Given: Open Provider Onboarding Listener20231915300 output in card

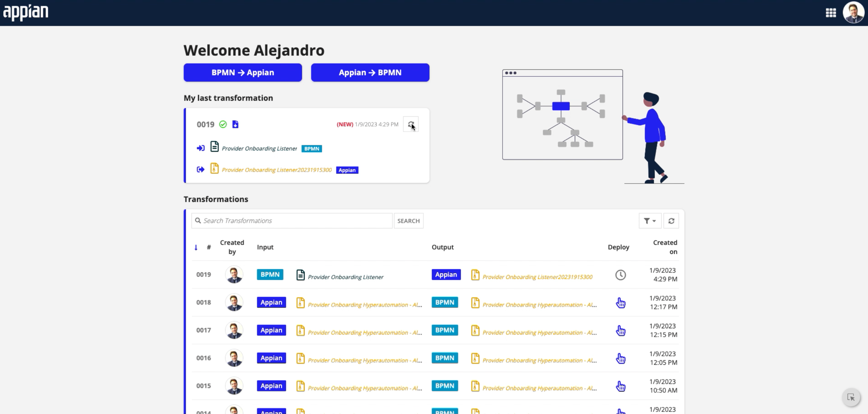Looking at the screenshot, I should point(277,170).
